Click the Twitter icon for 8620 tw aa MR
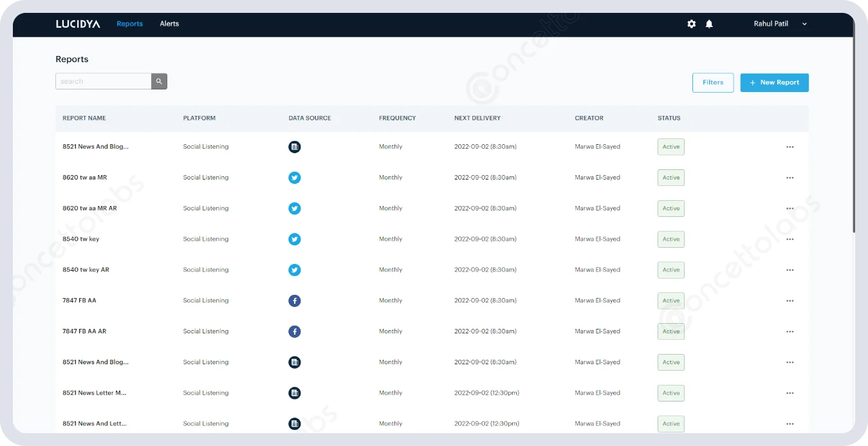Image resolution: width=868 pixels, height=446 pixels. click(295, 178)
